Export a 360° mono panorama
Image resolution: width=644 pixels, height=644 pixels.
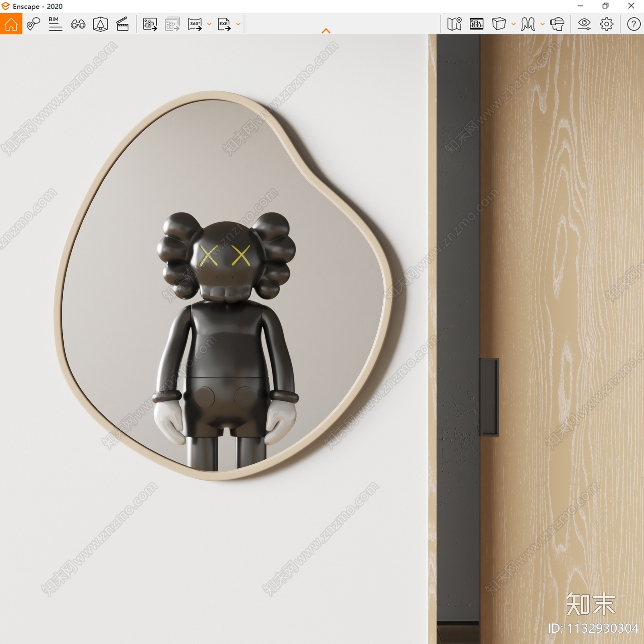pyautogui.click(x=195, y=24)
